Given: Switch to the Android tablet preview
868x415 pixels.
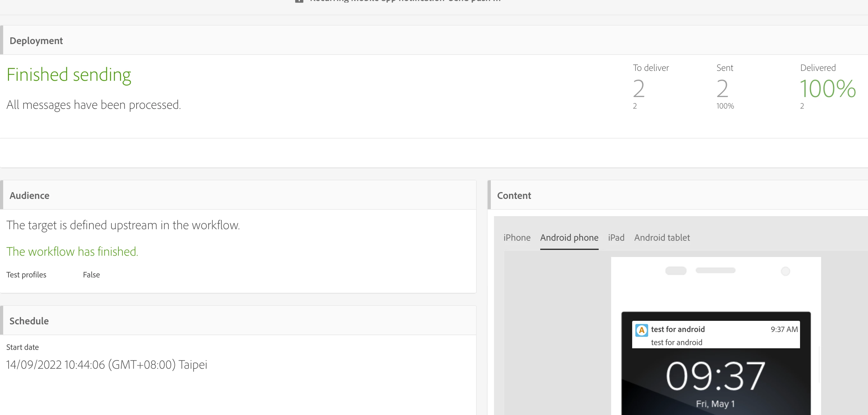Looking at the screenshot, I should tap(662, 238).
